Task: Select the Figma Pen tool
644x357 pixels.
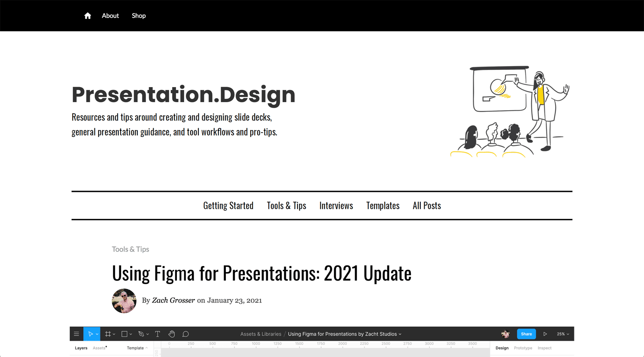Action: [141, 334]
